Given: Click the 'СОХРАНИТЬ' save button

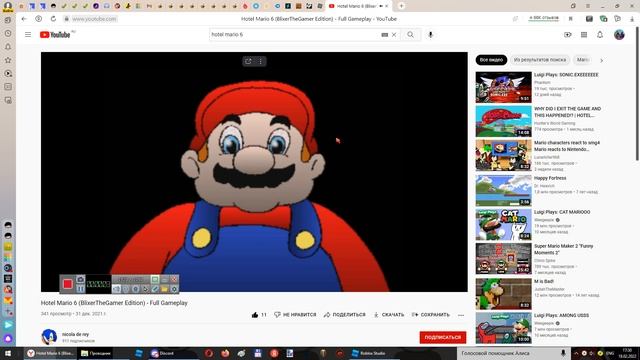Looking at the screenshot, I should point(431,315).
